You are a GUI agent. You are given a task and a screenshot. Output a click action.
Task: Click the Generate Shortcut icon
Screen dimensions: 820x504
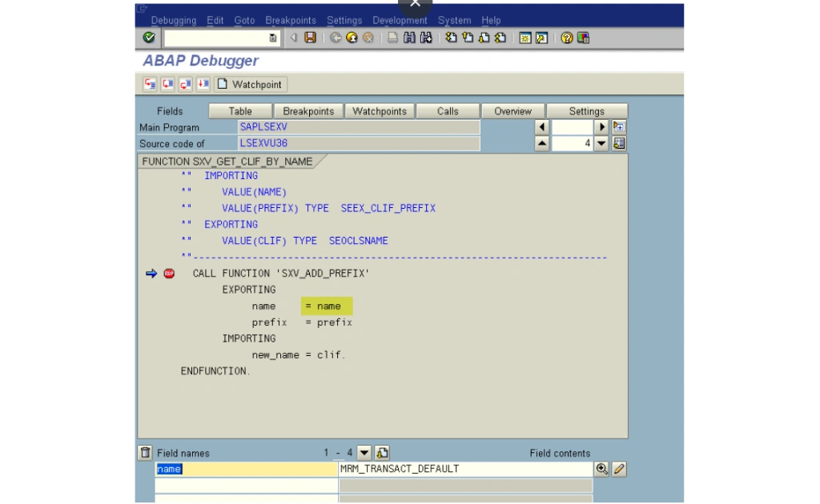[542, 38]
